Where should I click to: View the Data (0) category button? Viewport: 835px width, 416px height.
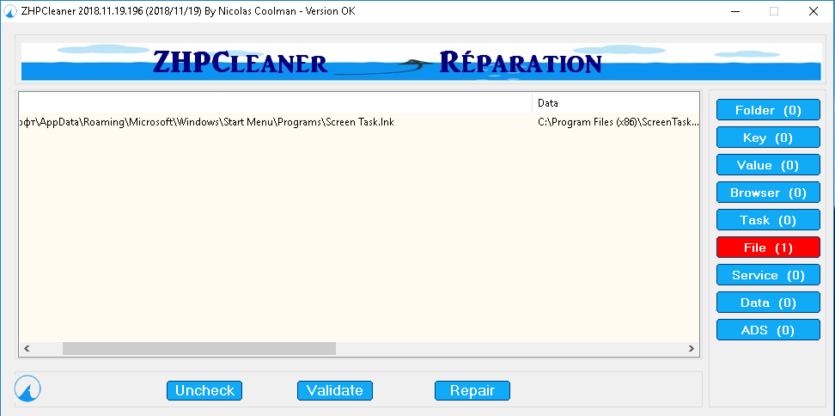[x=768, y=303]
